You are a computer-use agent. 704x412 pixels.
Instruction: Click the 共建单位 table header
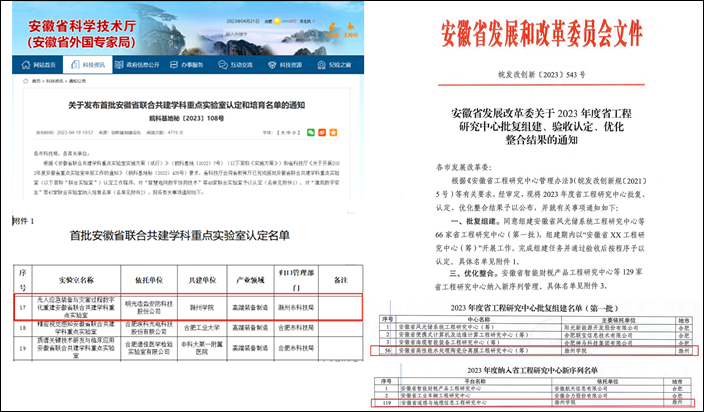[202, 280]
